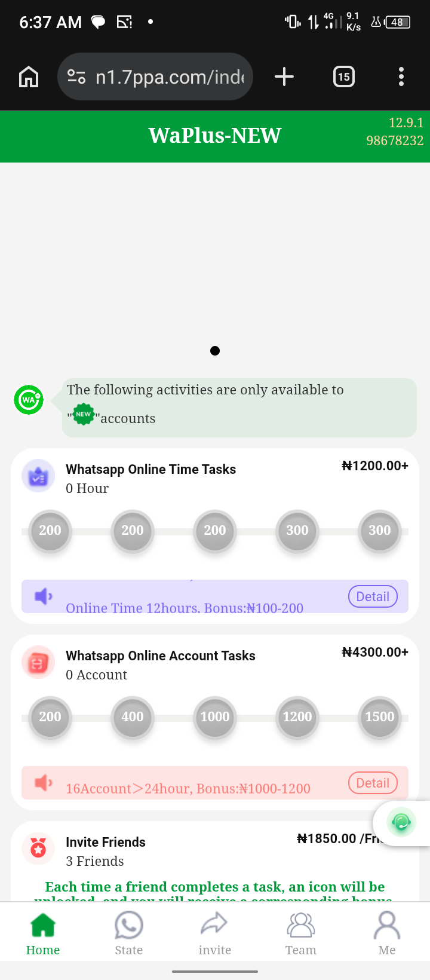Tap the Whatsapp Online Time Tasks icon

point(38,476)
